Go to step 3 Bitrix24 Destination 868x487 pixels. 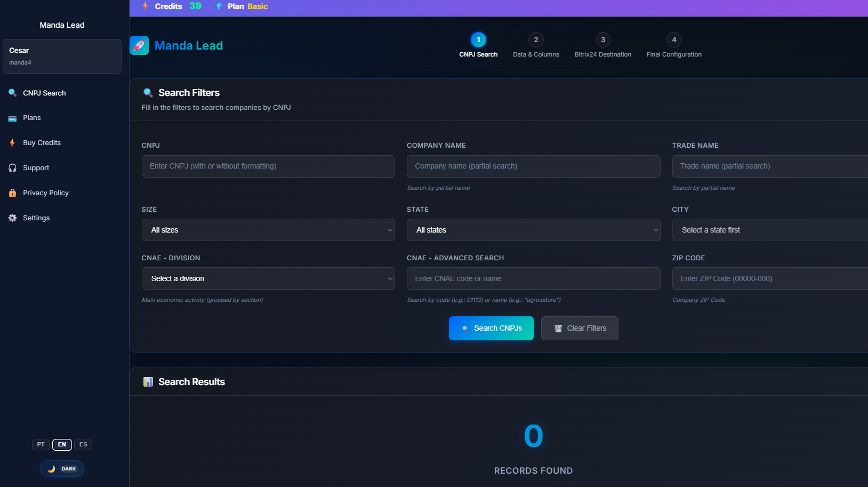tap(602, 40)
